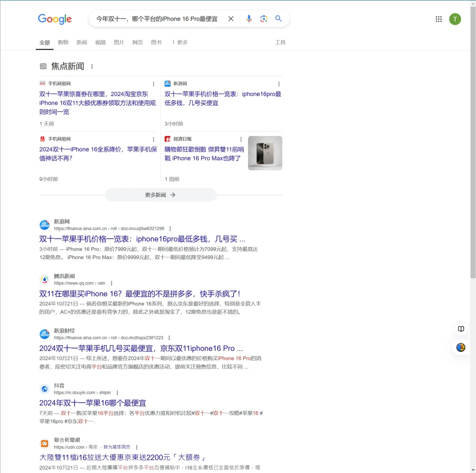Click URL text https://news.qq.com › rain
This screenshot has width=476, height=473.
click(79, 283)
